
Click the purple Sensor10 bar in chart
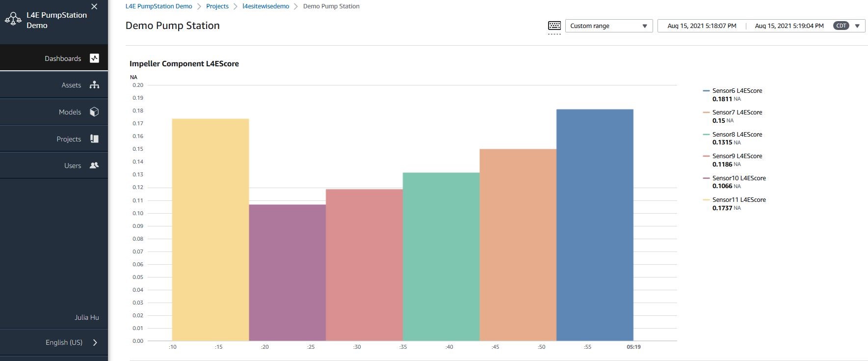(x=288, y=273)
